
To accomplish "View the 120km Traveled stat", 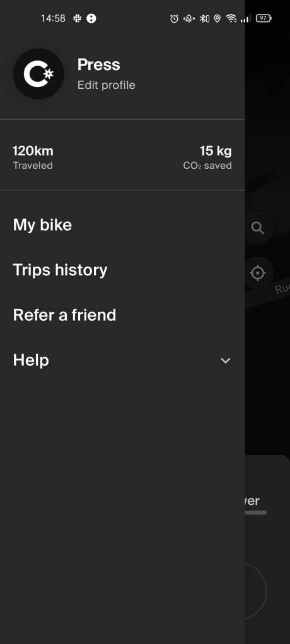I will (x=33, y=158).
